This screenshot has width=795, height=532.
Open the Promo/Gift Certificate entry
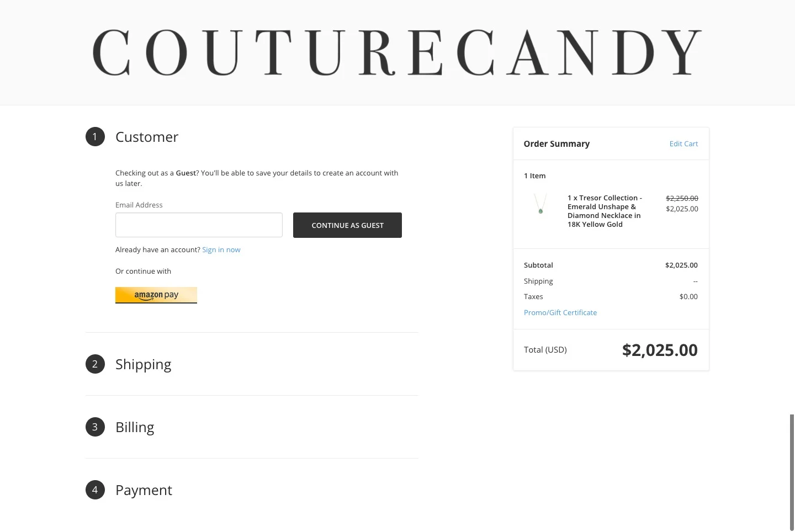click(560, 312)
